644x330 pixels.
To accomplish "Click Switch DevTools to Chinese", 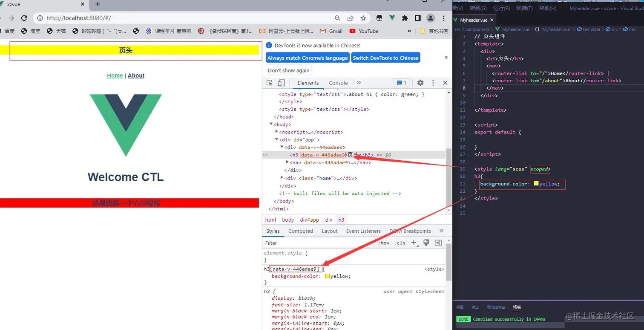I will point(386,58).
